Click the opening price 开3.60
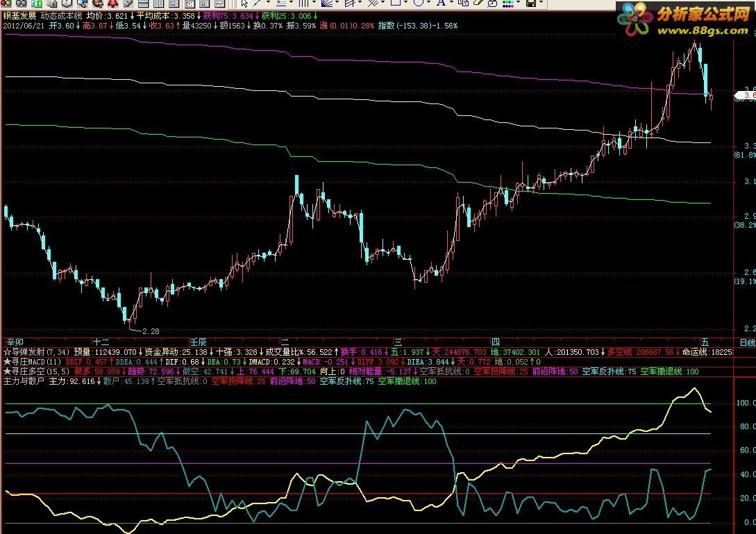 [x=61, y=26]
